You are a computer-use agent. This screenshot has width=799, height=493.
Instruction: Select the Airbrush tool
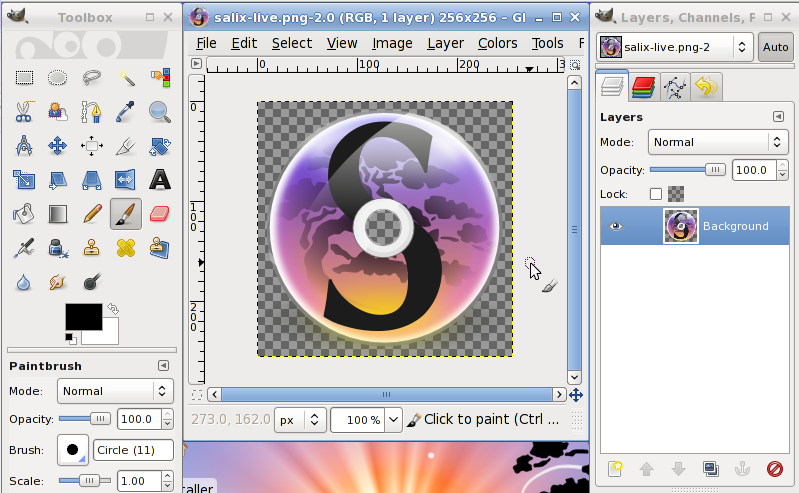pyautogui.click(x=24, y=248)
